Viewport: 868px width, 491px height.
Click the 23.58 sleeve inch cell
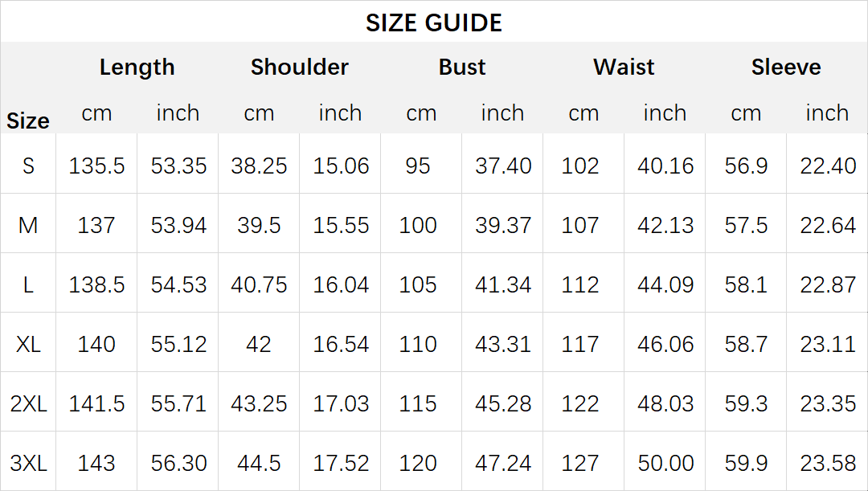[828, 464]
